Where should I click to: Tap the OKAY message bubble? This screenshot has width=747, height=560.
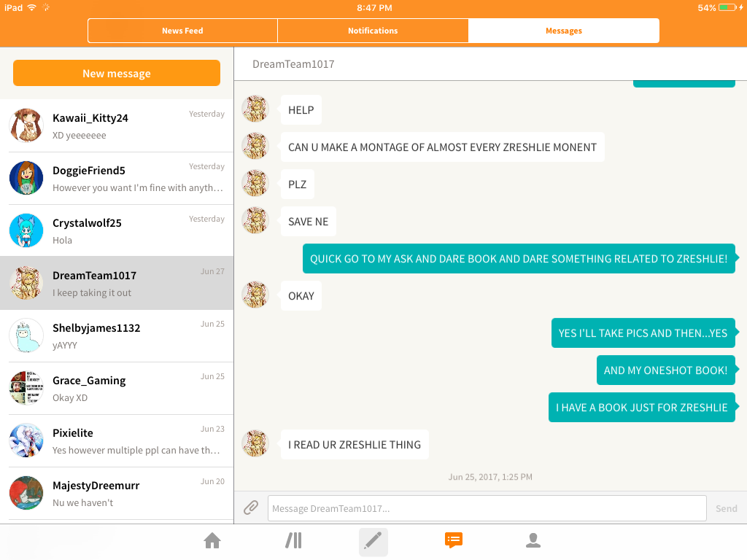[x=301, y=296]
